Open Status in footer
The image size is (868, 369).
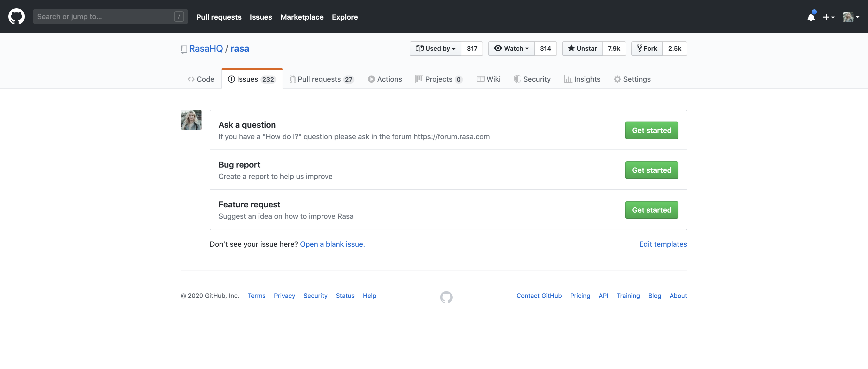click(345, 296)
